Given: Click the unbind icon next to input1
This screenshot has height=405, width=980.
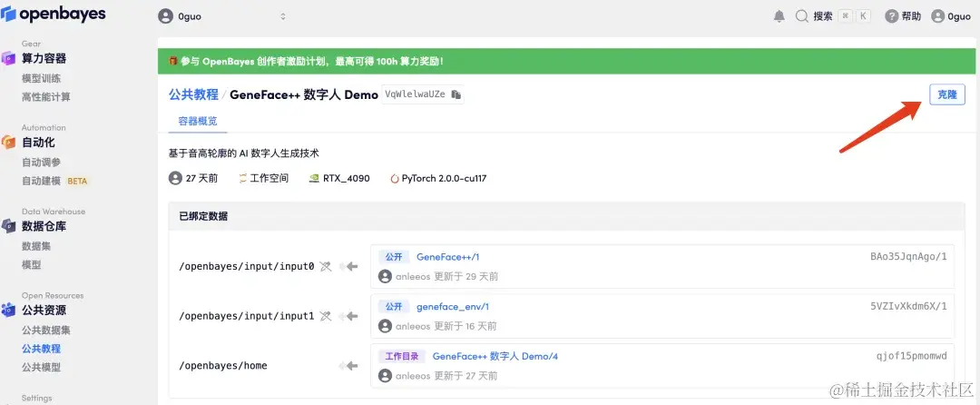Looking at the screenshot, I should click(325, 316).
